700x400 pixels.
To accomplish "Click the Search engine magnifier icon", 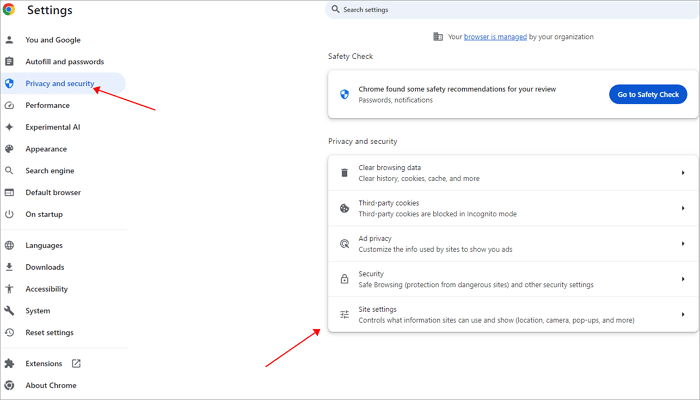I will point(9,171).
